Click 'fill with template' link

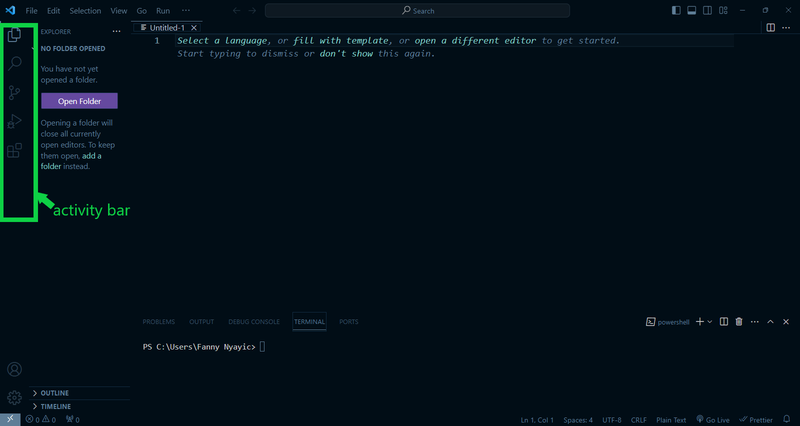(x=341, y=41)
